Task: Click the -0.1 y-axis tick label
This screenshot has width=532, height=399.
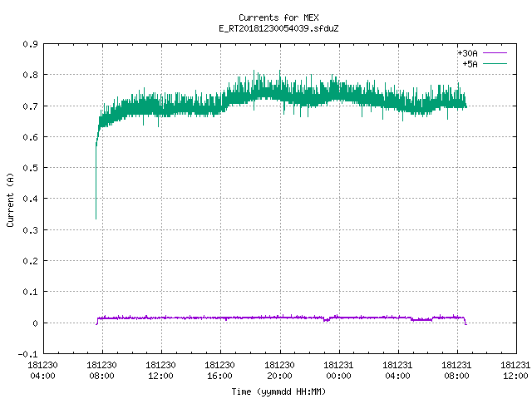Action: tap(27, 354)
